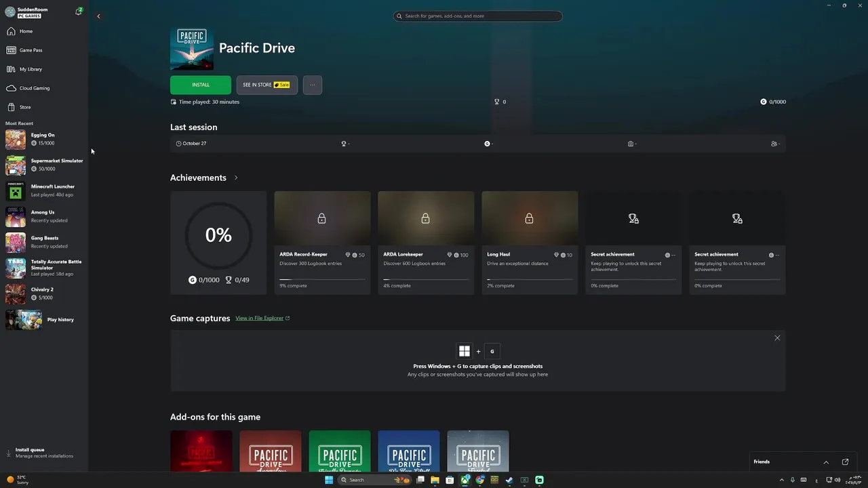
Task: Open the blue Pacific Drive add-on
Action: [409, 451]
